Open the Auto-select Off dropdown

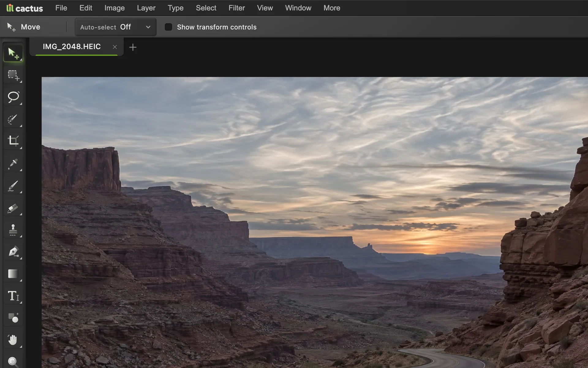[116, 27]
